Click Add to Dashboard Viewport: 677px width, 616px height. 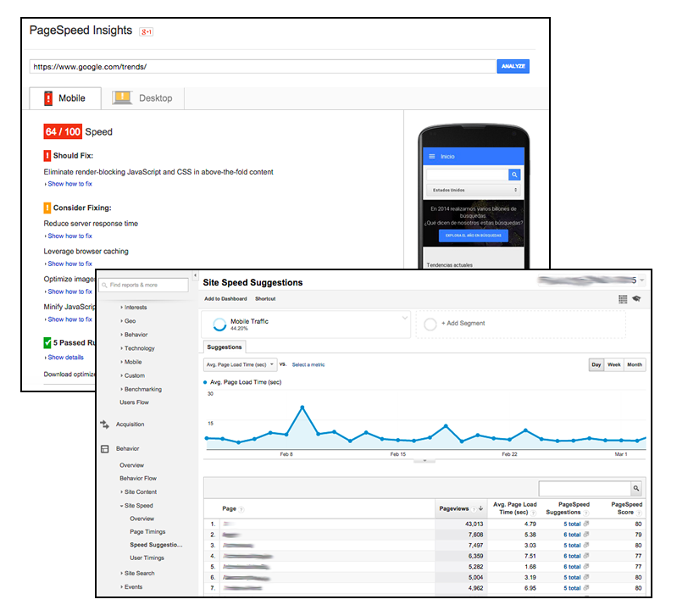tap(226, 299)
